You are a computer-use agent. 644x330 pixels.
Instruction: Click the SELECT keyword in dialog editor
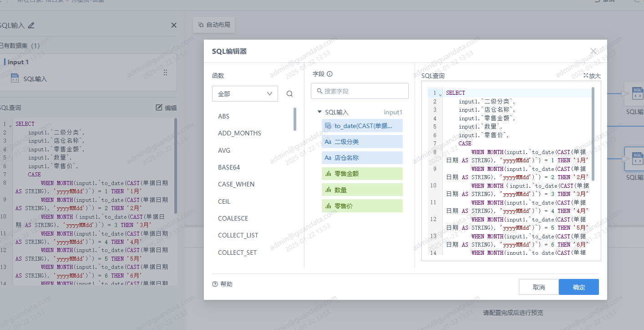[x=456, y=93]
